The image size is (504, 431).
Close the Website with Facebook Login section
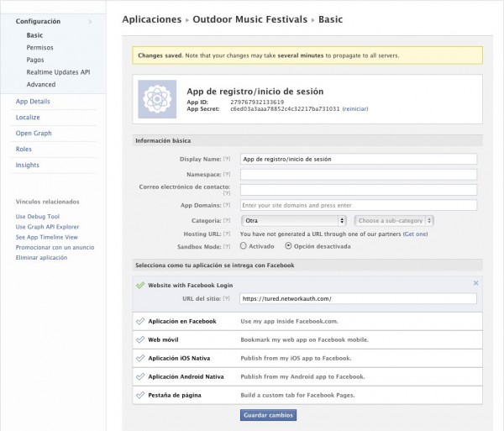click(476, 283)
